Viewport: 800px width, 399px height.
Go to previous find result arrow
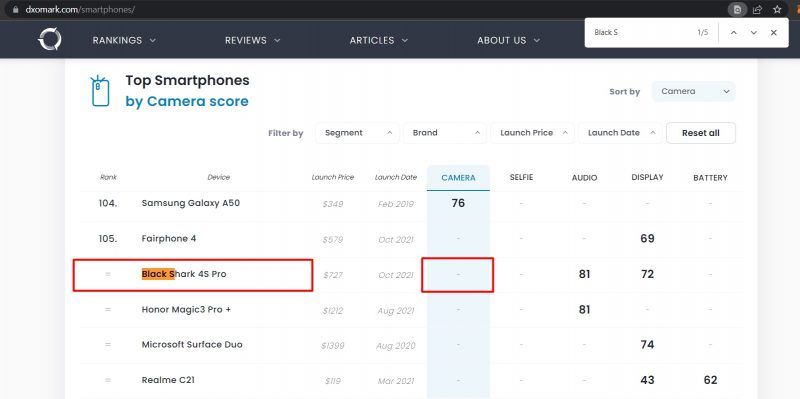tap(734, 33)
